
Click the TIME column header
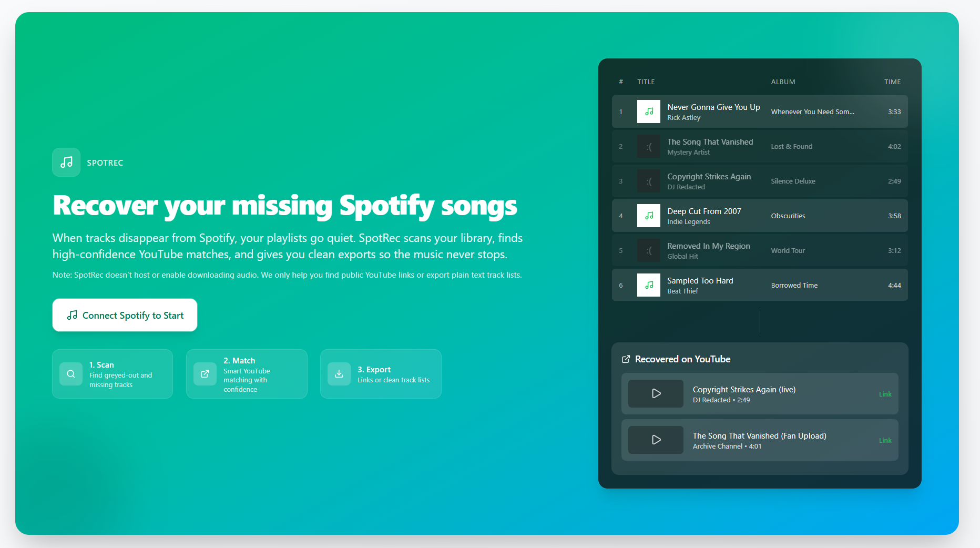click(x=893, y=82)
